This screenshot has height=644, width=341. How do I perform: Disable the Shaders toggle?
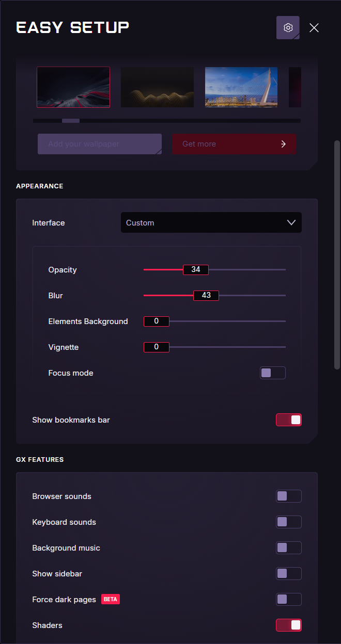288,625
